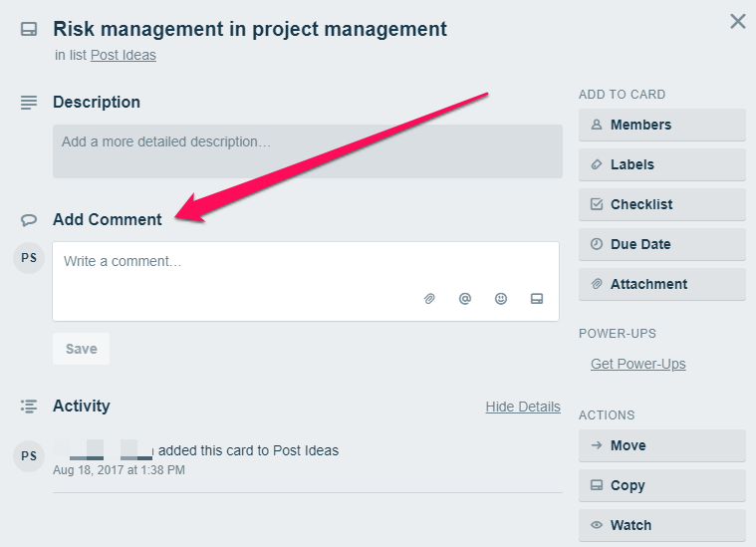Click the Get Power-Ups link
Screen dimensions: 756x547
pos(637,364)
